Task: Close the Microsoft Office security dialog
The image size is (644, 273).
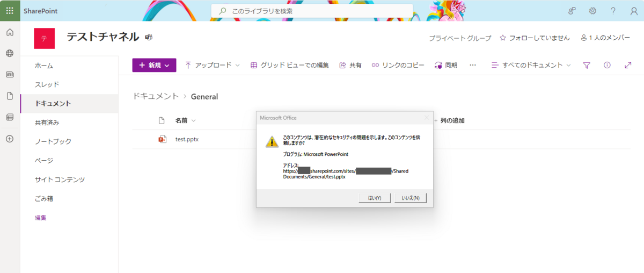Action: tap(427, 118)
